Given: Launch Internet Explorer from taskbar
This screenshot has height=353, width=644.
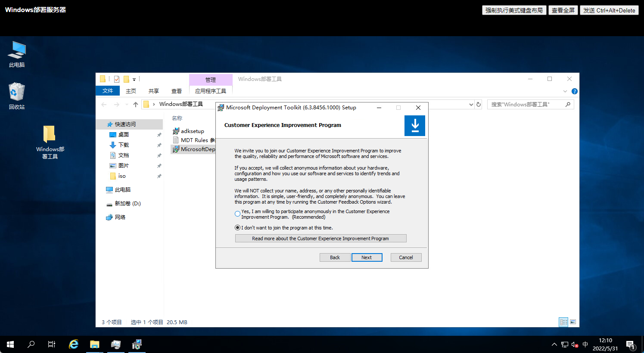Looking at the screenshot, I should (74, 344).
